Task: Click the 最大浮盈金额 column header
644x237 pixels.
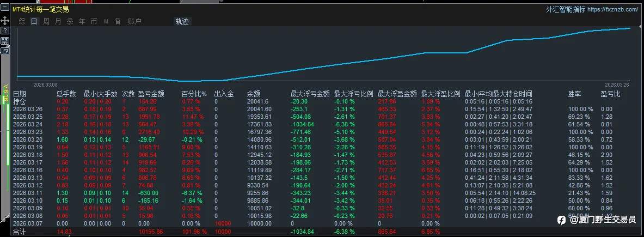Action: tap(397, 94)
